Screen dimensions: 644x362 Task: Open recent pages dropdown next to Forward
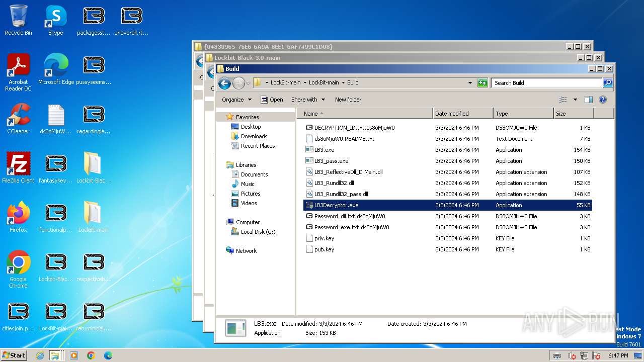248,83
